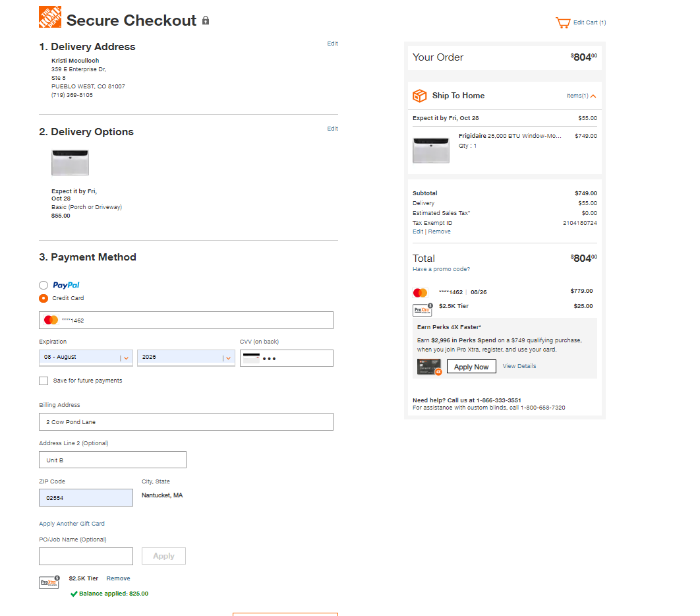Screen dimensions: 700x616
Task: Click the Pro Xtra icon next to Remove link
Action: tap(49, 582)
